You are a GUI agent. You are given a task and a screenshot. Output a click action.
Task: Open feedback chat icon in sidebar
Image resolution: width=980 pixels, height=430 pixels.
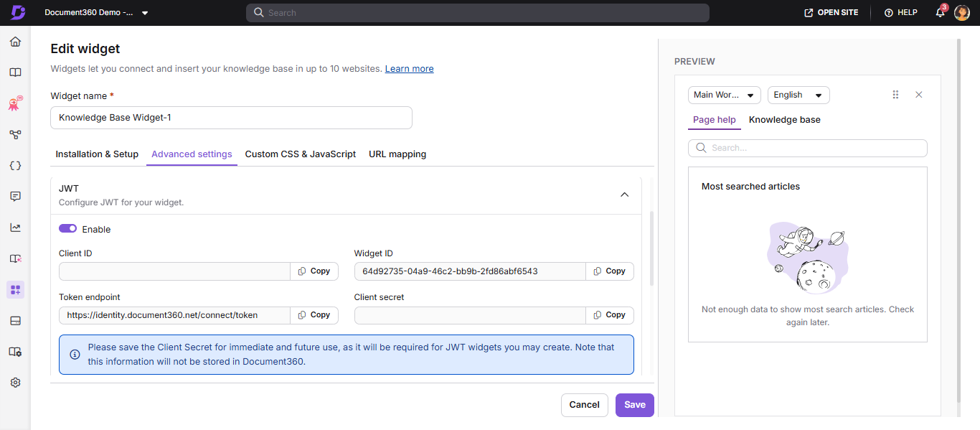pos(15,196)
